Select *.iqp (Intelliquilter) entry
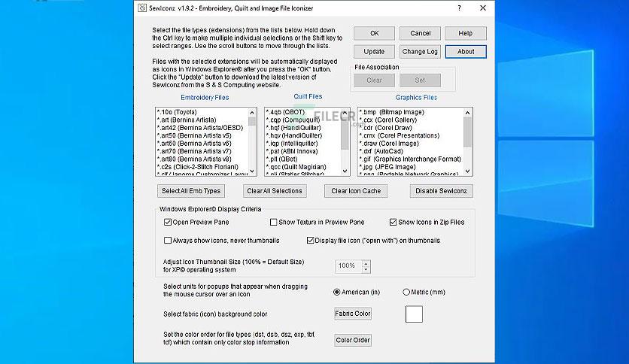Viewport: 629px width, 364px height. click(x=303, y=144)
